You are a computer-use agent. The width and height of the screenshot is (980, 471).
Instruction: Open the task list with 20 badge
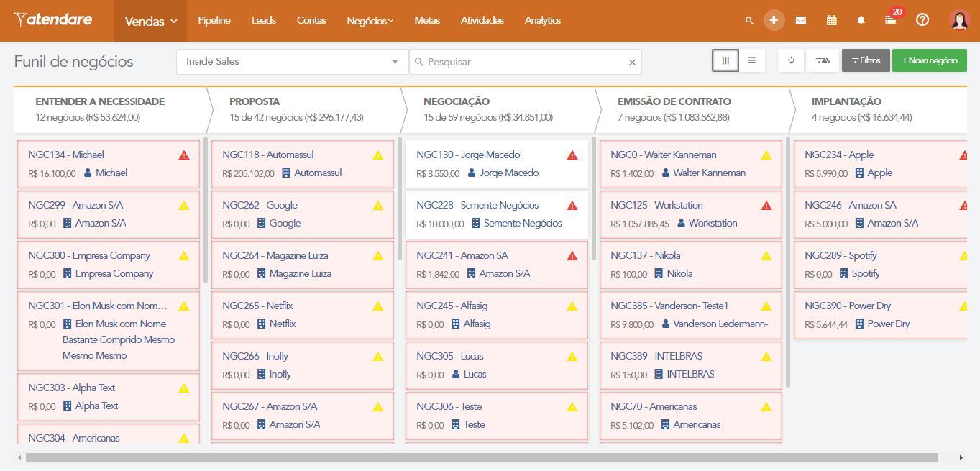point(890,20)
